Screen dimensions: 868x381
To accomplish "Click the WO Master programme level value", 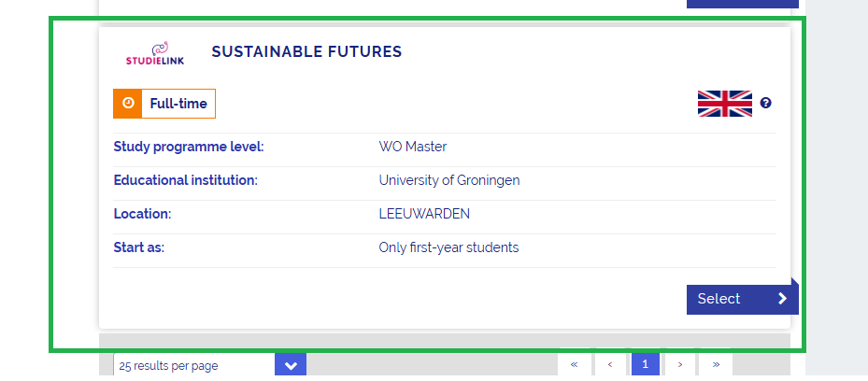I will (x=413, y=147).
